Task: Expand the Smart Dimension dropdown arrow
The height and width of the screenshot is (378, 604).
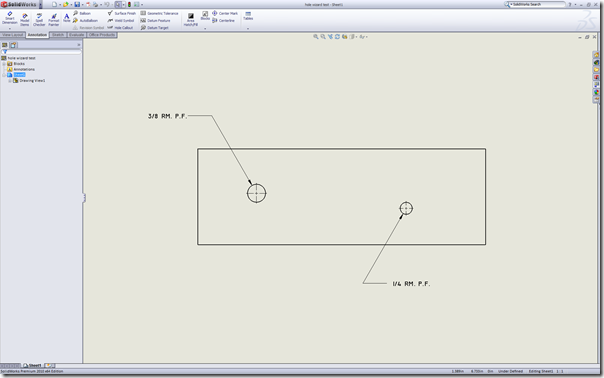Action: pyautogui.click(x=10, y=29)
